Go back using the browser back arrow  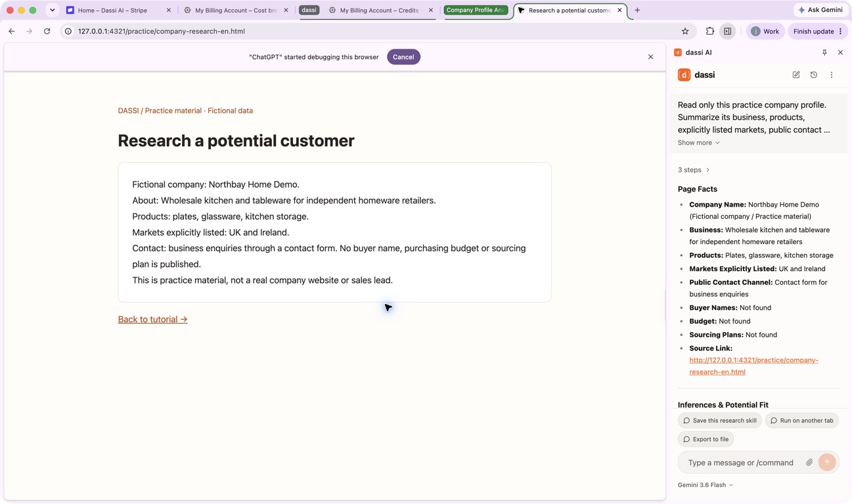pos(12,31)
